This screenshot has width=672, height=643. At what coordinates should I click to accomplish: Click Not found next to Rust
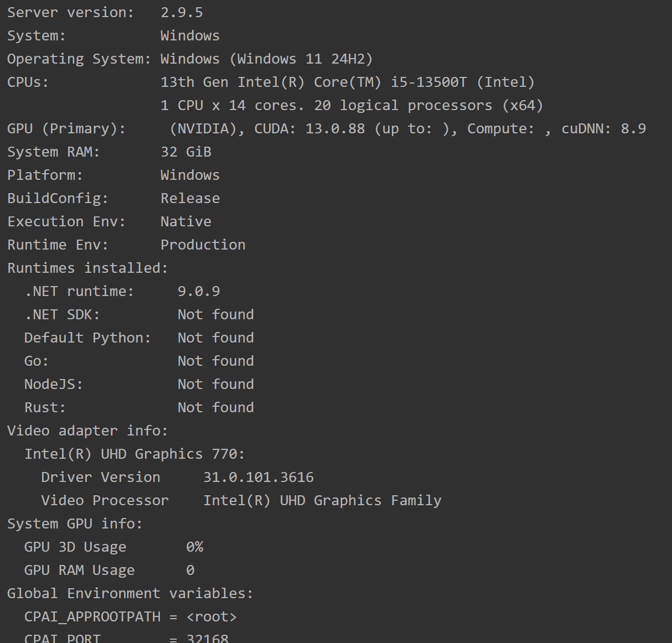click(215, 407)
